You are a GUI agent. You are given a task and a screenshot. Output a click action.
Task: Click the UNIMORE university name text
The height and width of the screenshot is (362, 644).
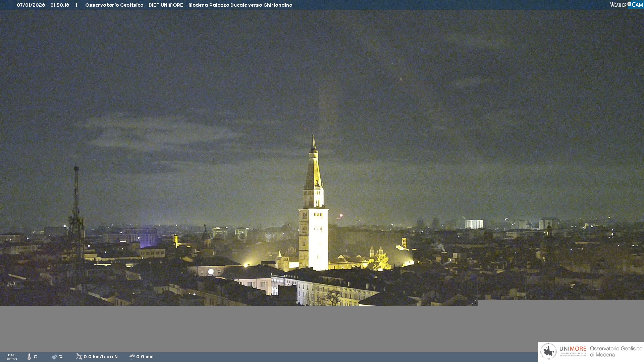pos(573,349)
